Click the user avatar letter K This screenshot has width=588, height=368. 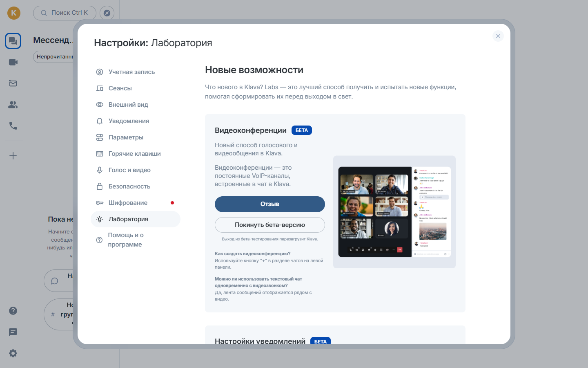[x=14, y=13]
